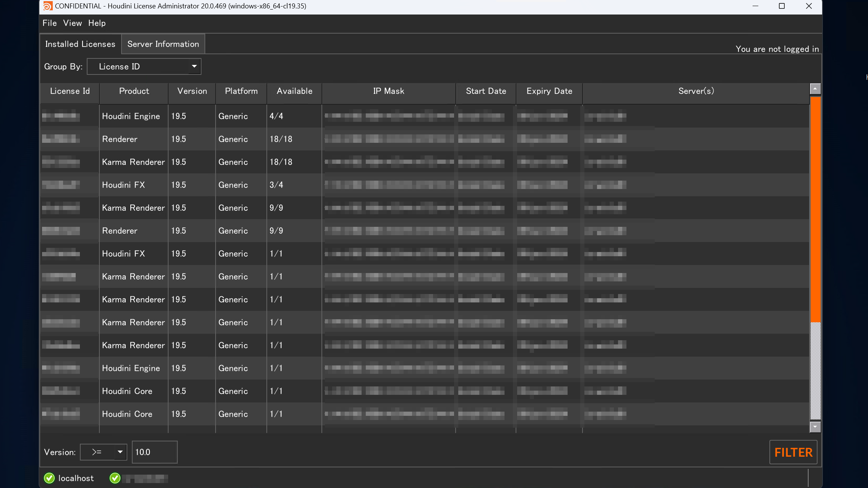
Task: Select the Renderer row with 18/18 available
Action: tap(425, 139)
